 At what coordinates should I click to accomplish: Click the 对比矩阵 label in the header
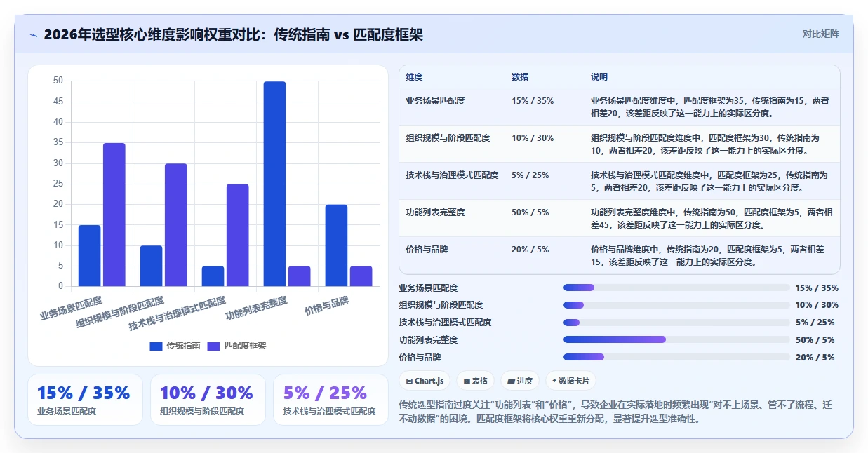click(820, 34)
